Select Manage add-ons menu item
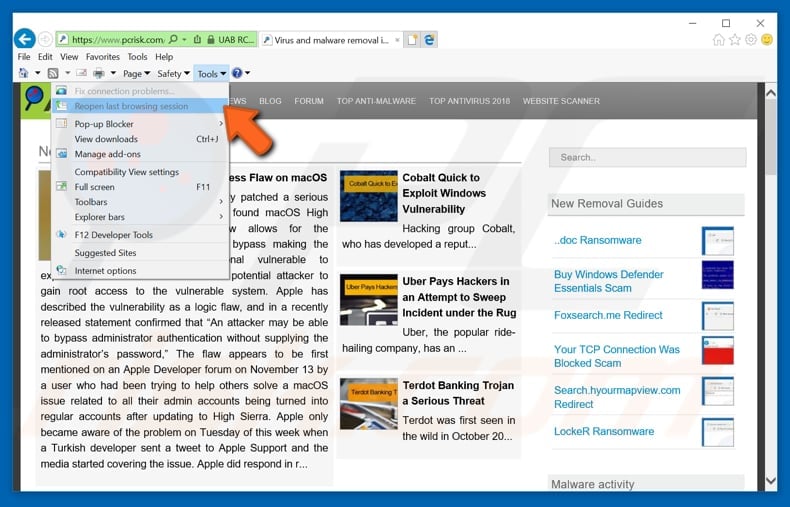The width and height of the screenshot is (790, 507). [140, 154]
